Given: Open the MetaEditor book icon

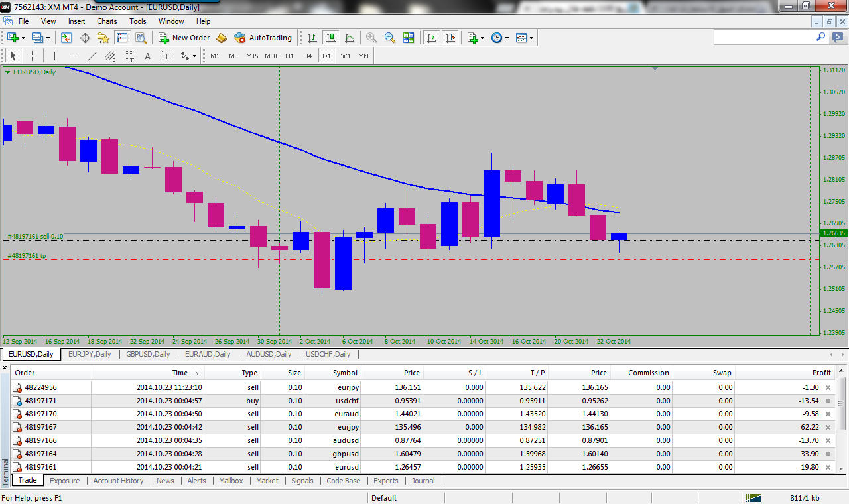Looking at the screenshot, I should pyautogui.click(x=222, y=38).
